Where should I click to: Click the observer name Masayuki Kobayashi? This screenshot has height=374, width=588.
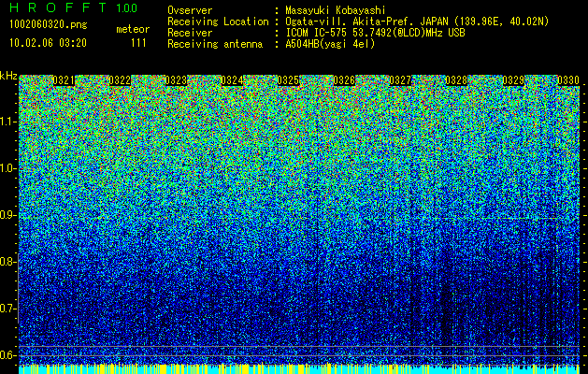tap(336, 10)
